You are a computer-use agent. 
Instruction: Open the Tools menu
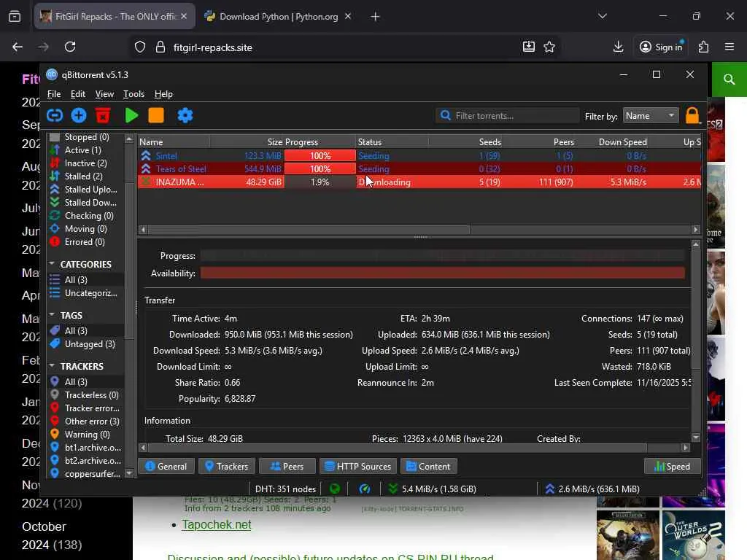pyautogui.click(x=134, y=94)
